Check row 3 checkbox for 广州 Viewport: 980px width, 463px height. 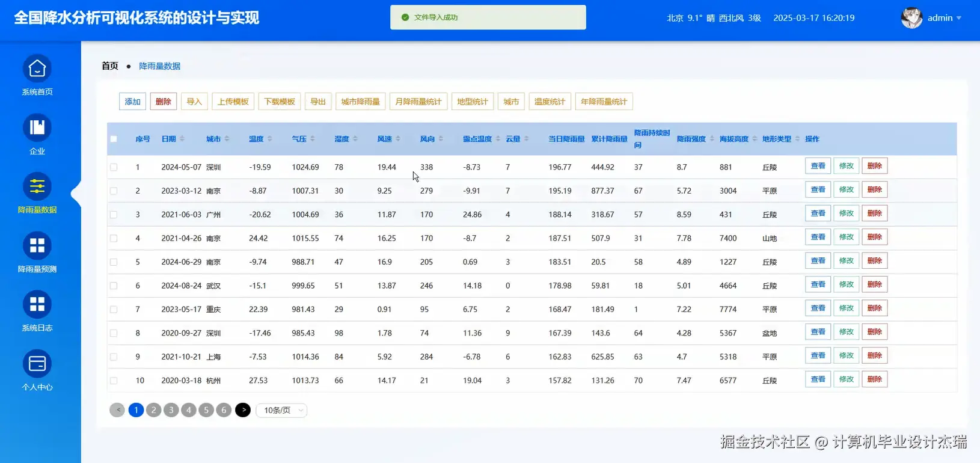click(114, 215)
